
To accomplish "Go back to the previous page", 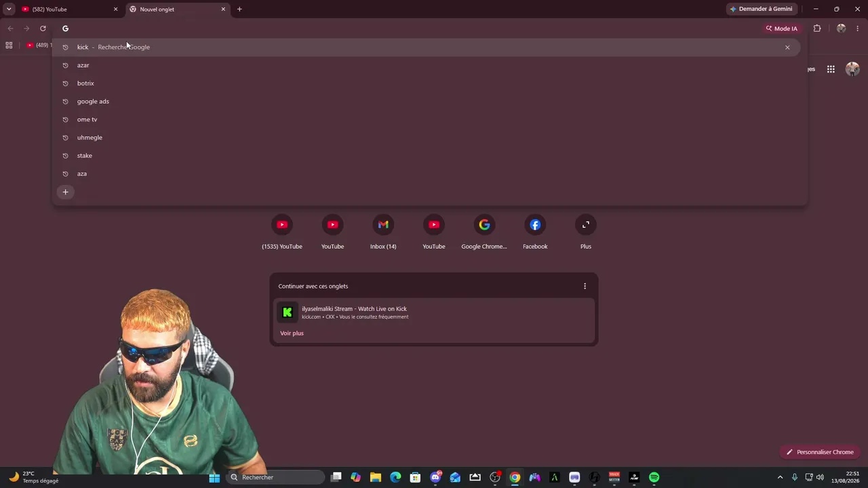I will pyautogui.click(x=10, y=28).
